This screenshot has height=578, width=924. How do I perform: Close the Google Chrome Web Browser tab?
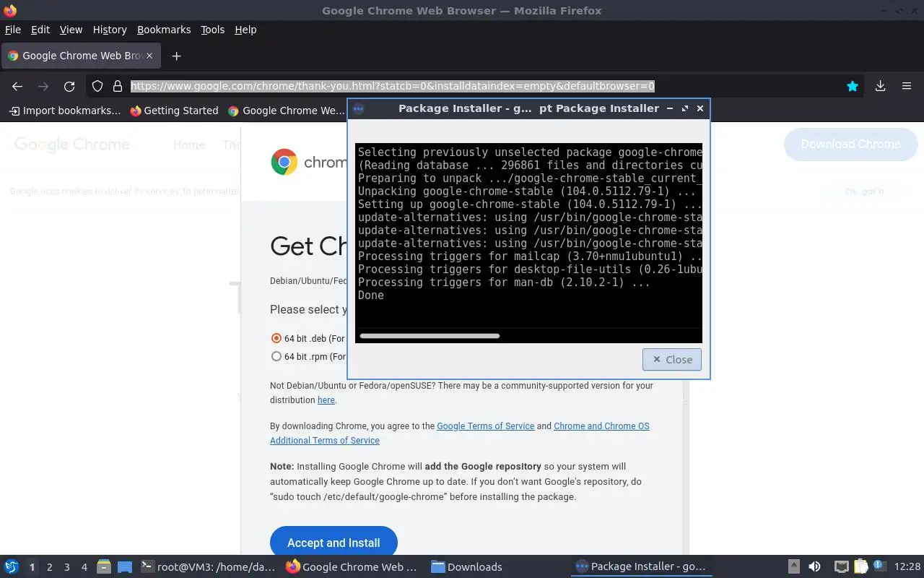pos(149,56)
